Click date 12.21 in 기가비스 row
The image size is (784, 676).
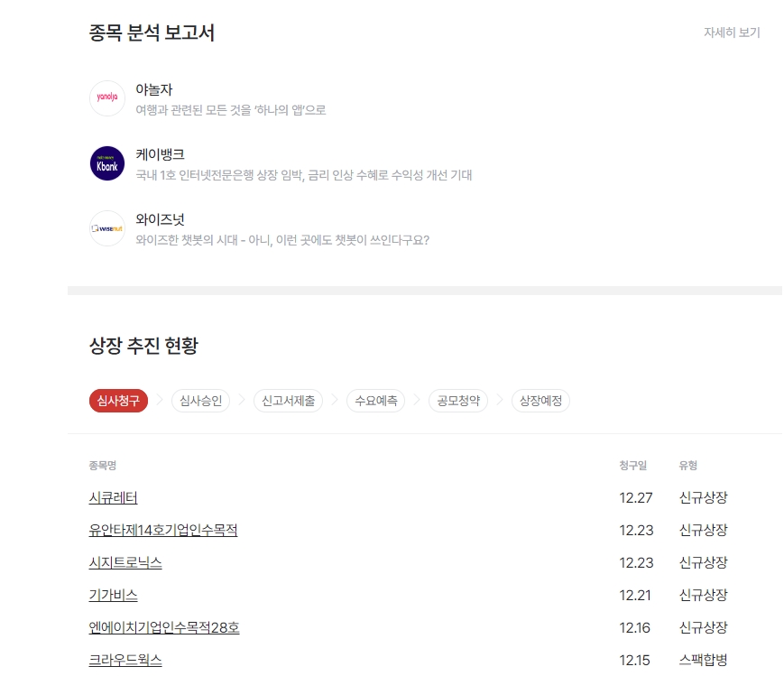[635, 596]
